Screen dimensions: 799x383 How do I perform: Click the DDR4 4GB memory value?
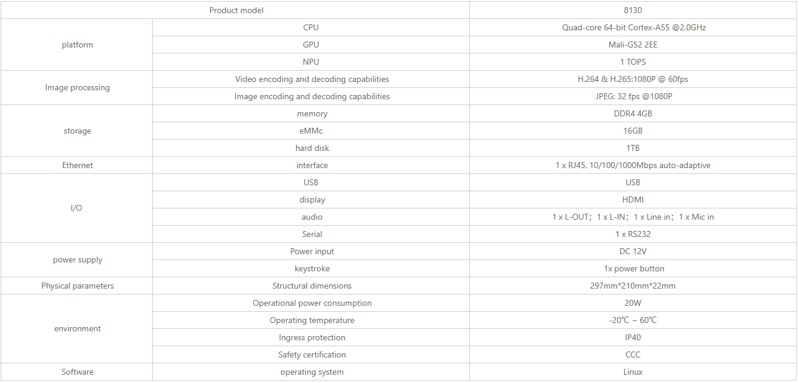coord(633,114)
